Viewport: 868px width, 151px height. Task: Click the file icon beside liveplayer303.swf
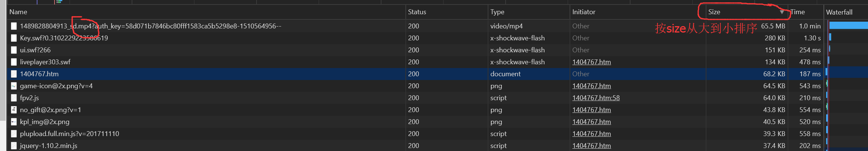[14, 62]
